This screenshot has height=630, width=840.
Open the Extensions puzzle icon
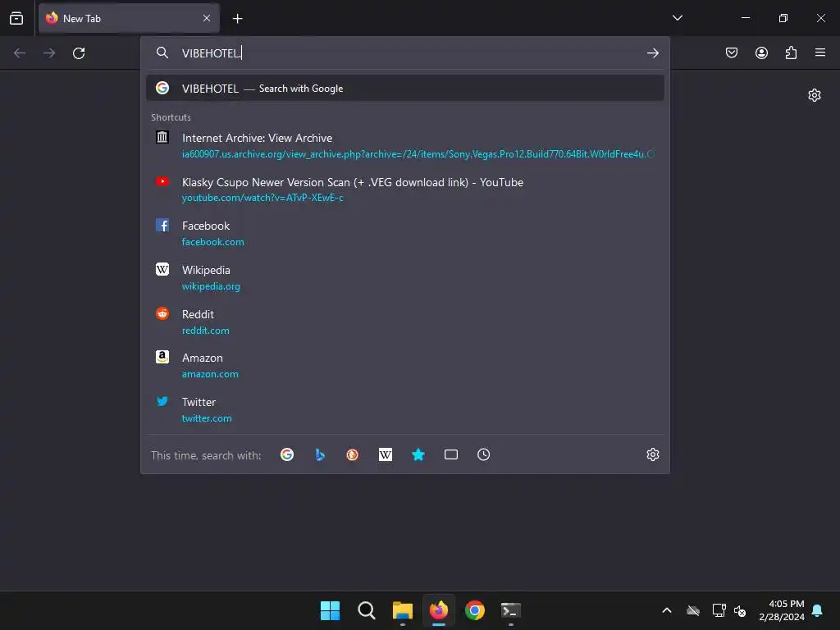791,52
